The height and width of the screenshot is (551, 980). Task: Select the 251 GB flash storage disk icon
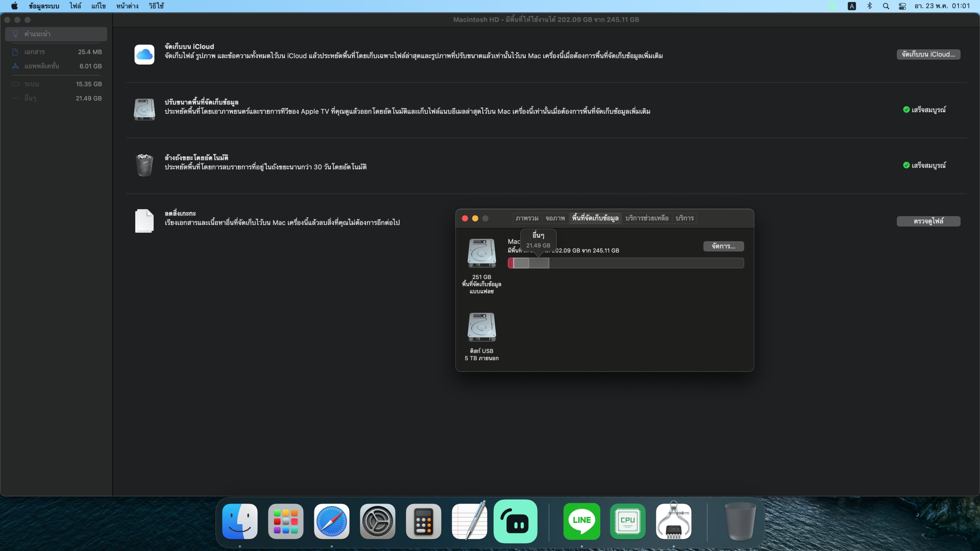tap(482, 253)
